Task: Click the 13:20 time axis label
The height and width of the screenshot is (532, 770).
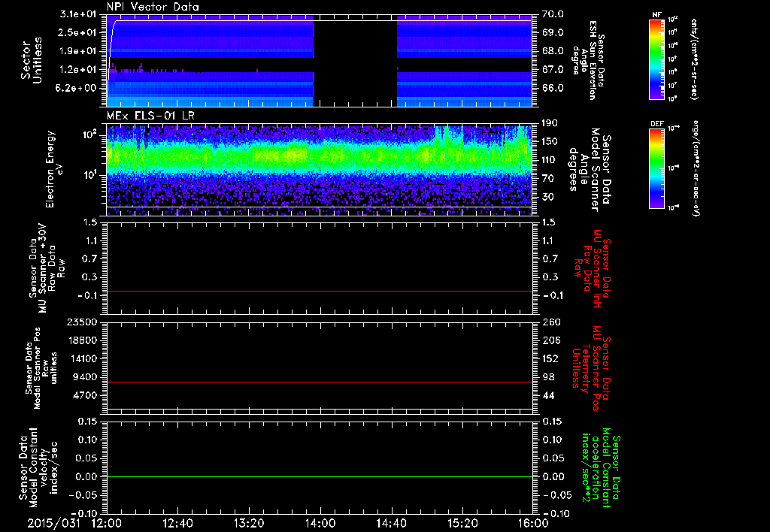Action: pos(249,523)
